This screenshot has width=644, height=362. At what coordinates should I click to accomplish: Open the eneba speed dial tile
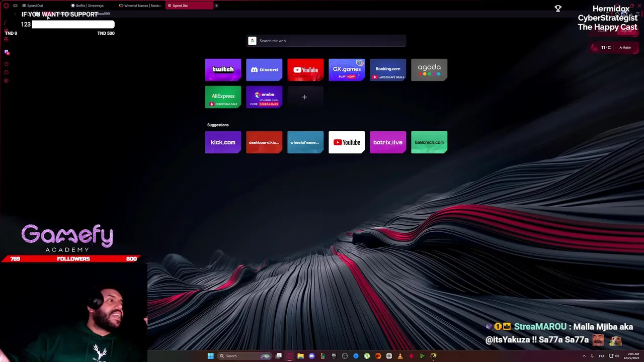coord(264,97)
